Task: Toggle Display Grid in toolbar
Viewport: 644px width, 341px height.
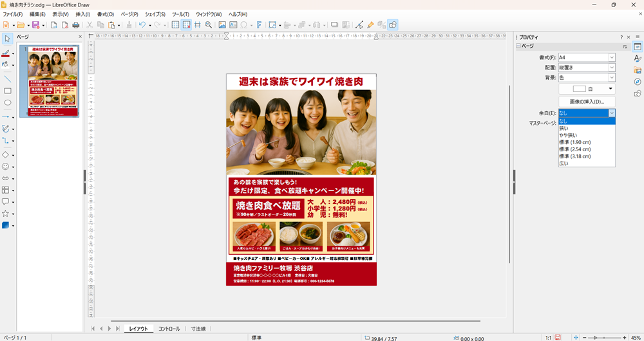Action: [x=175, y=25]
